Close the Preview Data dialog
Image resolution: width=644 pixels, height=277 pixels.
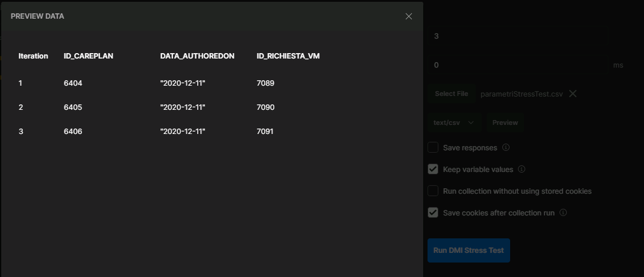click(409, 16)
